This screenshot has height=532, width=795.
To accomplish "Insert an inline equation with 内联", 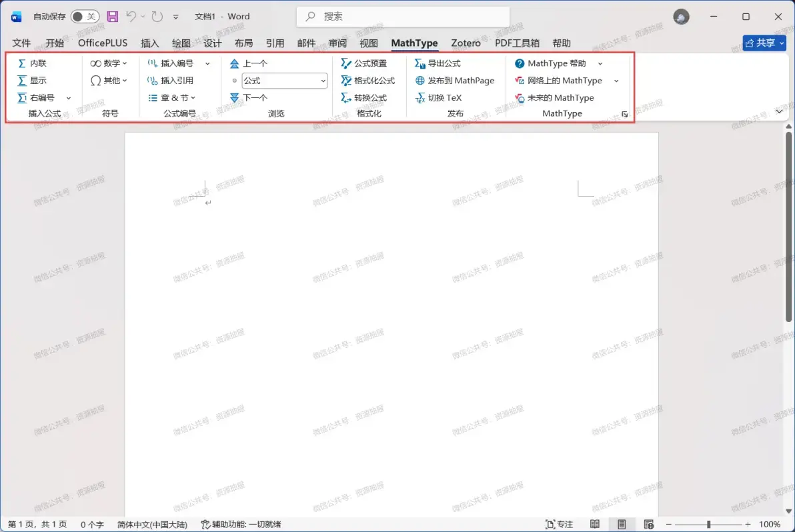I will pyautogui.click(x=32, y=63).
